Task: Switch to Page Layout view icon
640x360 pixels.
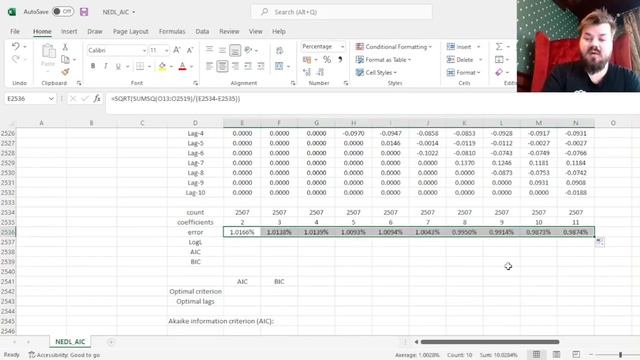Action: pos(556,354)
